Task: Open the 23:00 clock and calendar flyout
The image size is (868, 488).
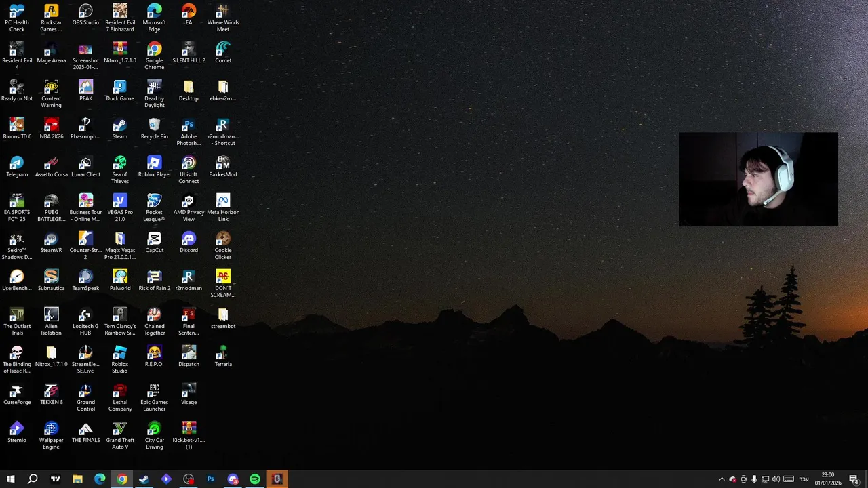Action: (828, 479)
